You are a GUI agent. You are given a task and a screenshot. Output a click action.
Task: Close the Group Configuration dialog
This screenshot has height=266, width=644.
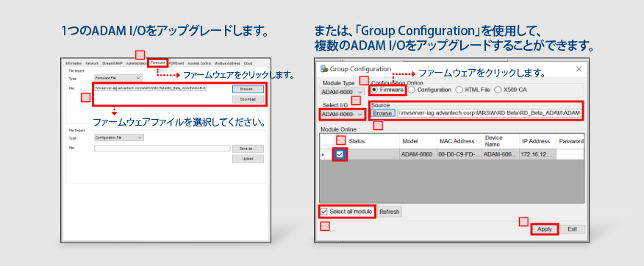579,69
